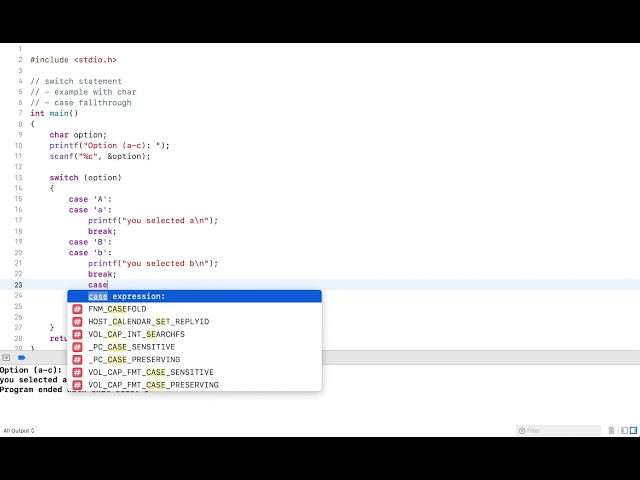Click the '// switch statement' comment
The image size is (640, 480).
point(76,81)
